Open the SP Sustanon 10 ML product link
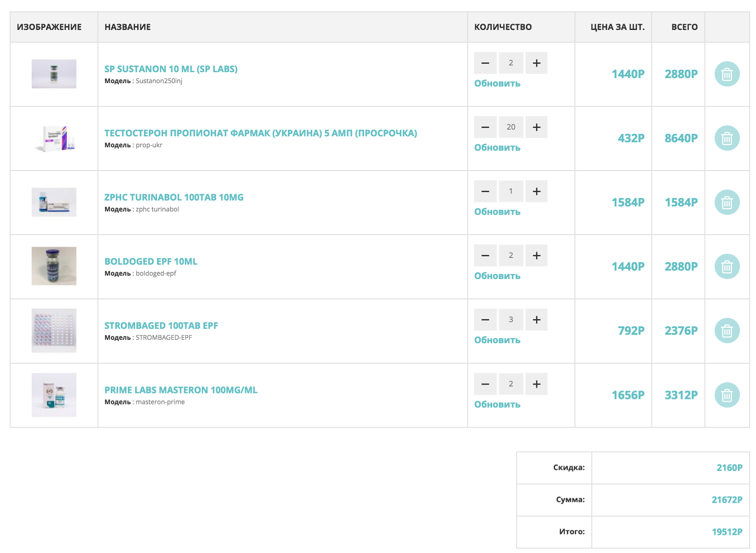The width and height of the screenshot is (756, 553). [x=171, y=69]
